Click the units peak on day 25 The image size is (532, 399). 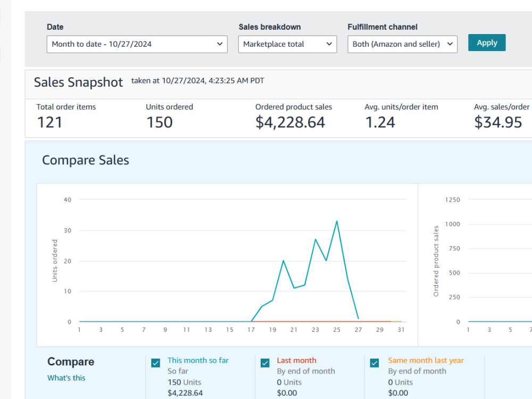337,221
